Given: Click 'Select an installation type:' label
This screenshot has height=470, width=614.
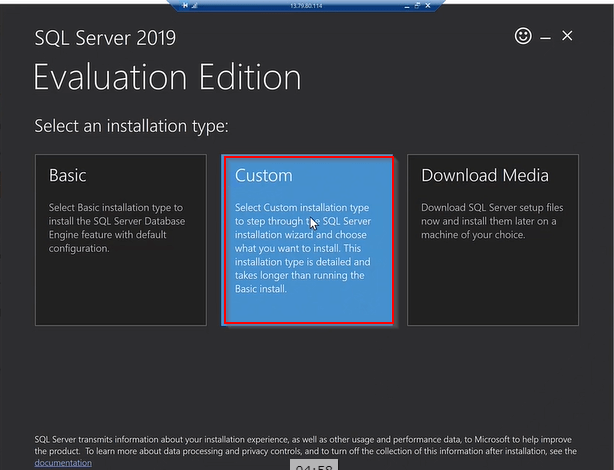Looking at the screenshot, I should (x=132, y=126).
